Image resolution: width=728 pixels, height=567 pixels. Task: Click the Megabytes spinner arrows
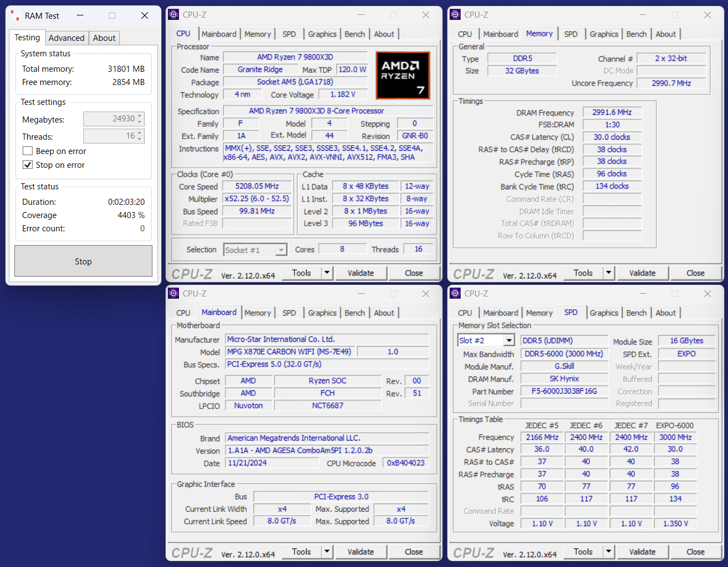click(140, 119)
